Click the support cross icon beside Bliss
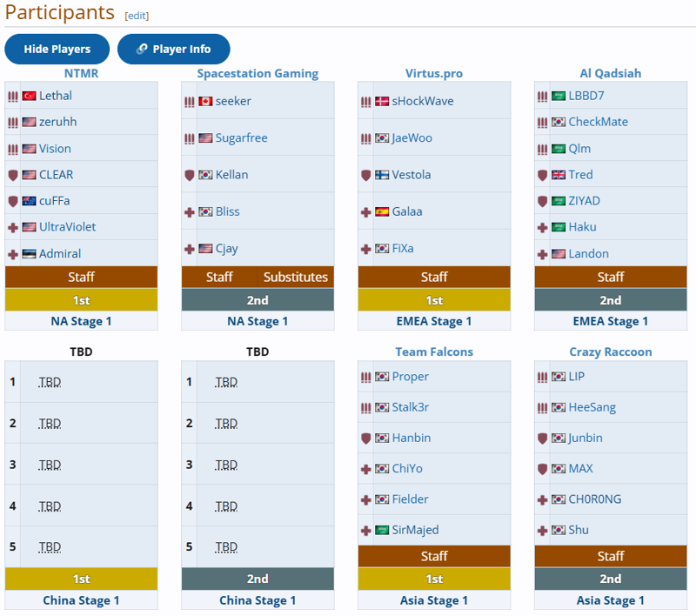Image resolution: width=696 pixels, height=616 pixels. click(x=190, y=212)
